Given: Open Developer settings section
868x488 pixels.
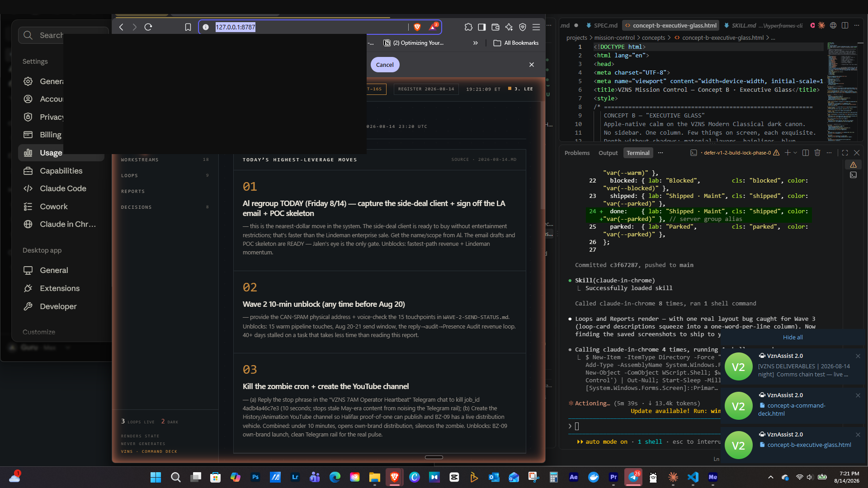Looking at the screenshot, I should 61,306.
